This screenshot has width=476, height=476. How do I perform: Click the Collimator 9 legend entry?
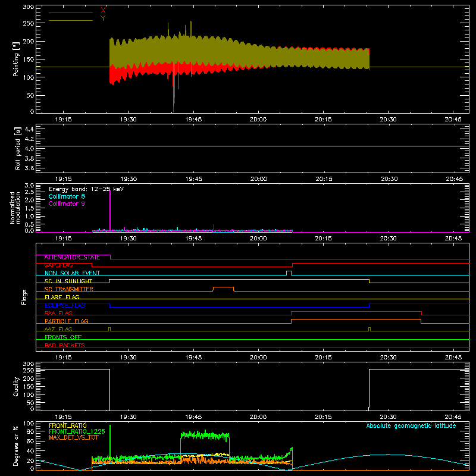67,203
